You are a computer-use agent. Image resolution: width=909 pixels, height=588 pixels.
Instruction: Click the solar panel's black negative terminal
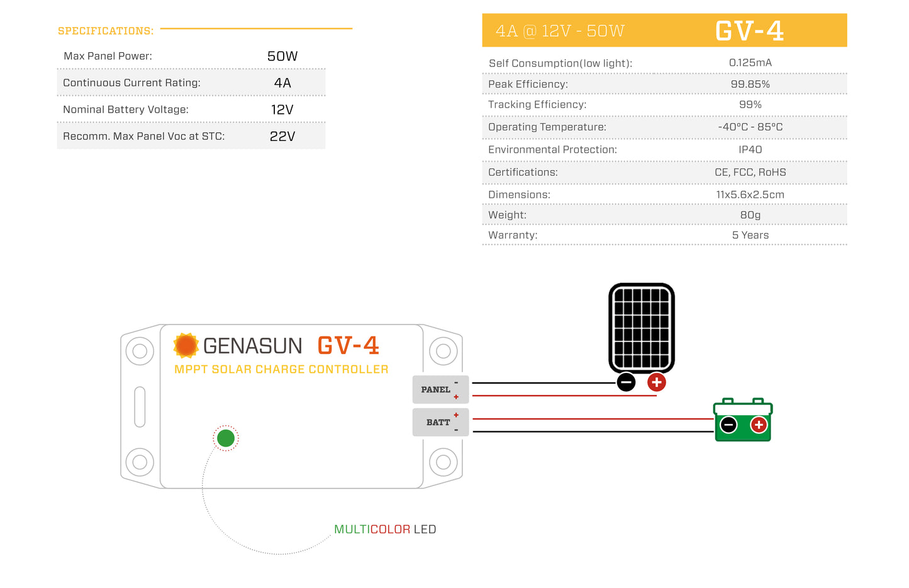click(626, 382)
